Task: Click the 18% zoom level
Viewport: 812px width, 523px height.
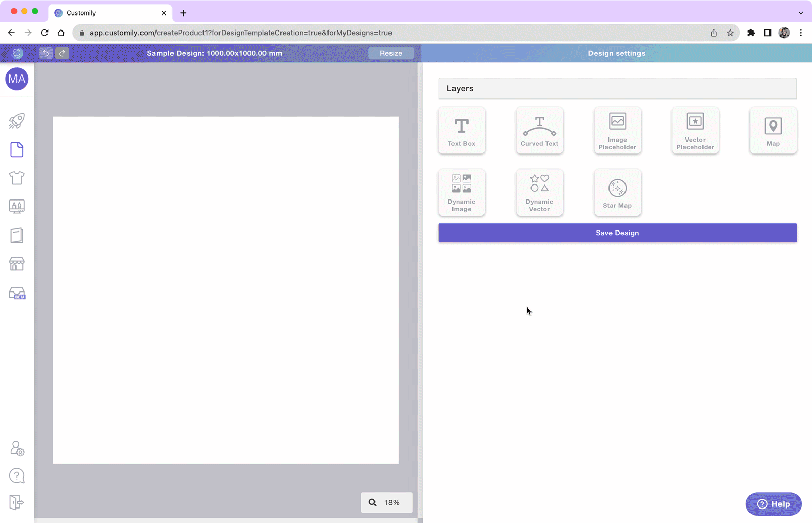Action: pos(392,502)
